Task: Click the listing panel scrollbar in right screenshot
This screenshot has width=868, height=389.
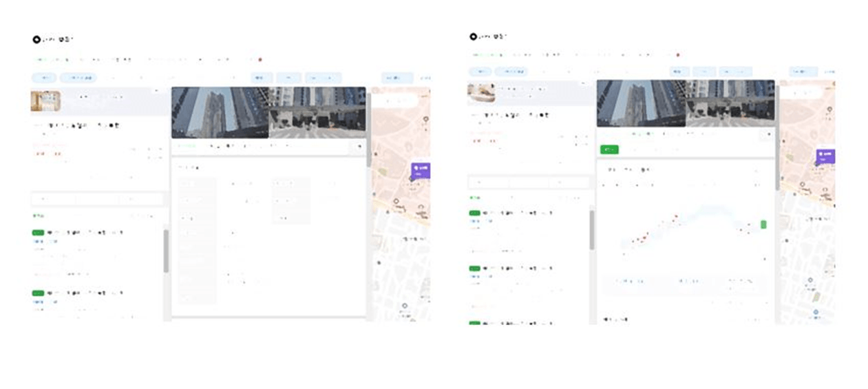Action: pyautogui.click(x=591, y=230)
